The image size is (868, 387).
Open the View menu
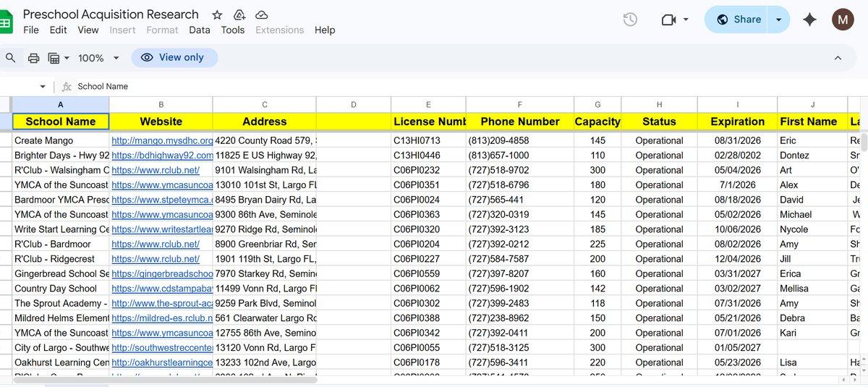pyautogui.click(x=88, y=30)
